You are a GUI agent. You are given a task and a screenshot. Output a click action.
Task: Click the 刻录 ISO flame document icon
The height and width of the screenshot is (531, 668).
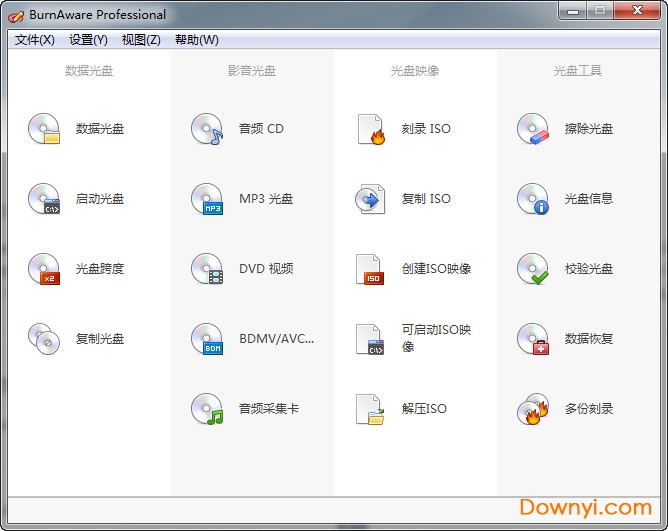(371, 129)
